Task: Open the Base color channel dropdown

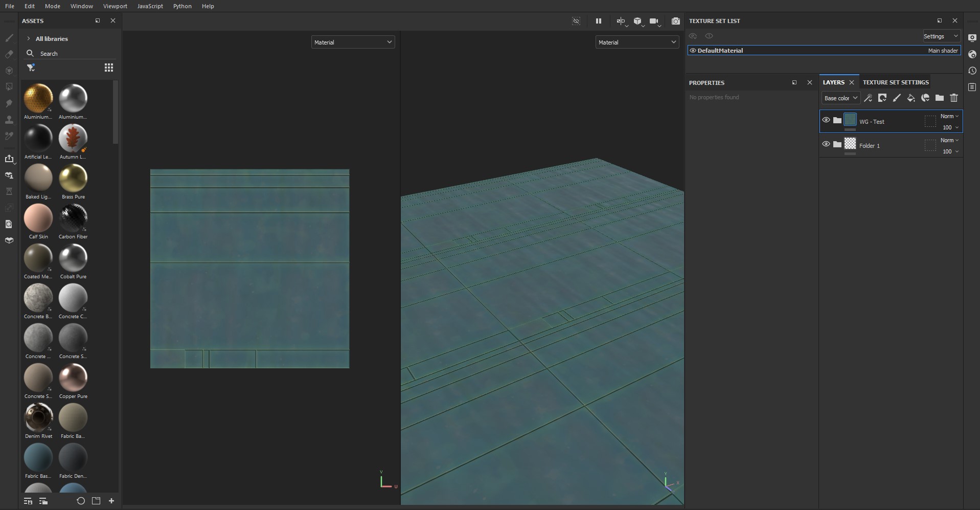Action: [840, 98]
